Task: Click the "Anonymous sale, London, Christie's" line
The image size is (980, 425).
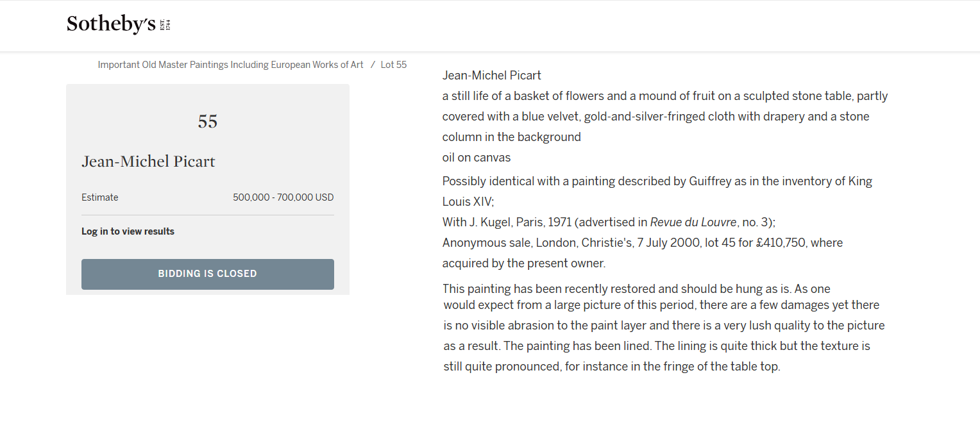Action: tap(642, 243)
